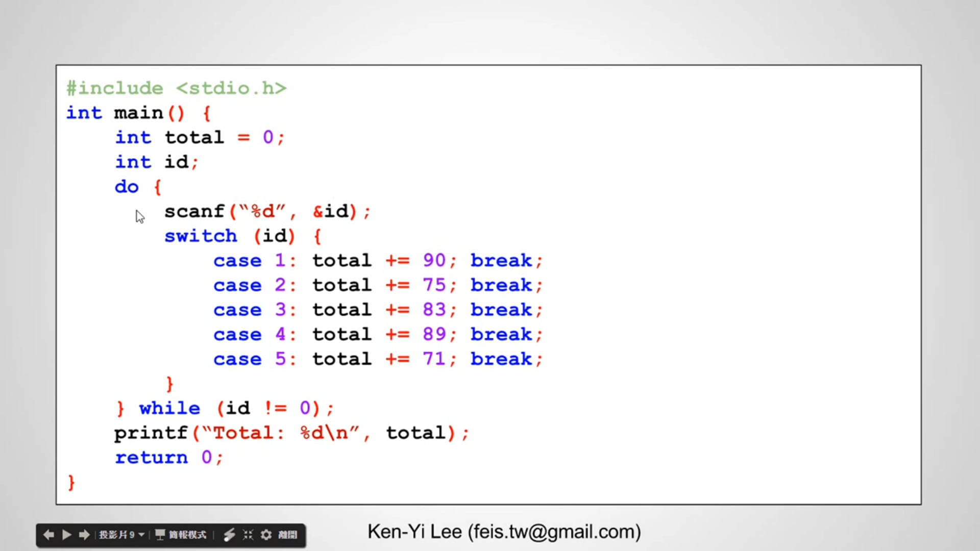Go to the previous slide arrow

[49, 535]
